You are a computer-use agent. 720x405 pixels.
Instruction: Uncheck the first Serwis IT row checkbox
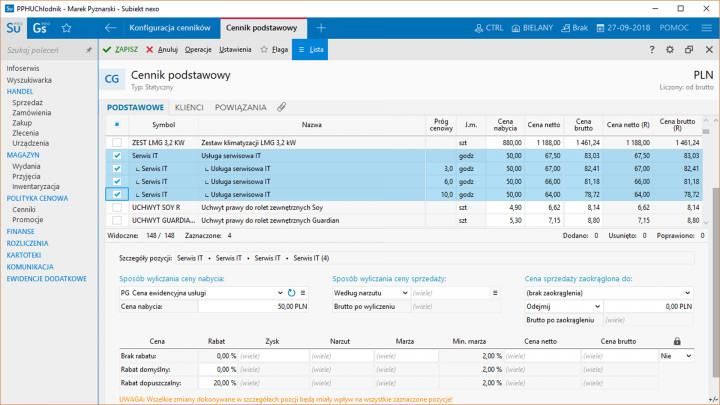[117, 156]
